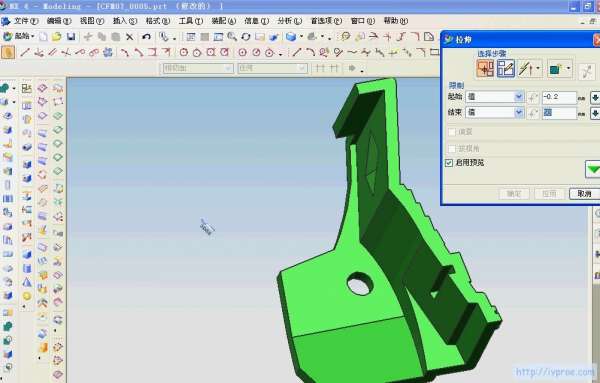This screenshot has height=383, width=600.
Task: Select the Select Section step icon in dialog
Action: [485, 69]
